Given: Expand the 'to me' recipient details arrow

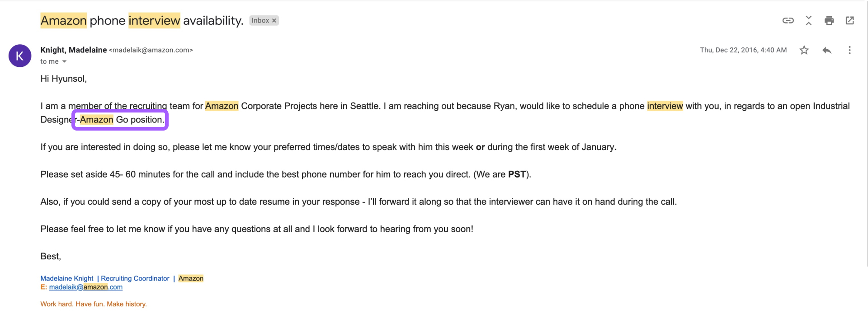Looking at the screenshot, I should click(64, 61).
